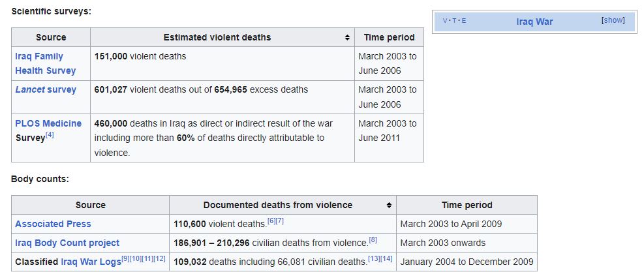The height and width of the screenshot is (276, 644).
Task: Open footnote 12 beside Iraq War Logs
Action: pos(159,259)
